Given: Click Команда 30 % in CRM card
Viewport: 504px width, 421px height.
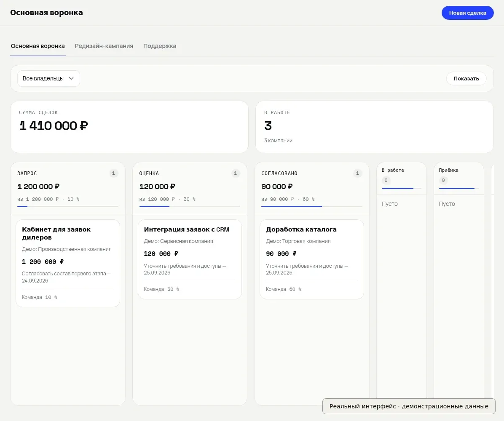Looking at the screenshot, I should click(x=161, y=289).
